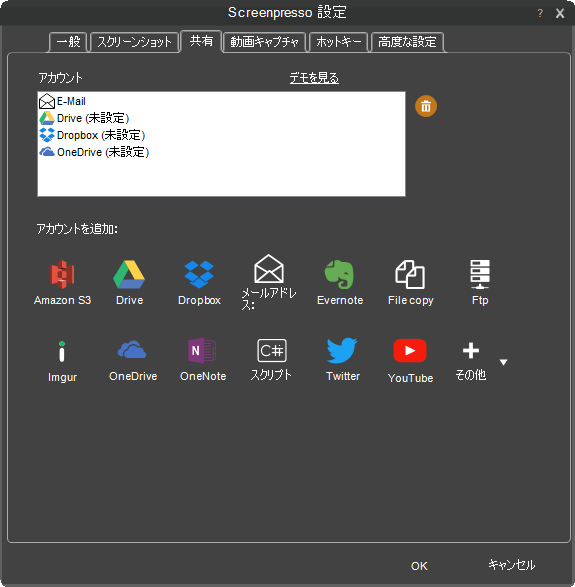Click the その他 plus icon

click(471, 351)
